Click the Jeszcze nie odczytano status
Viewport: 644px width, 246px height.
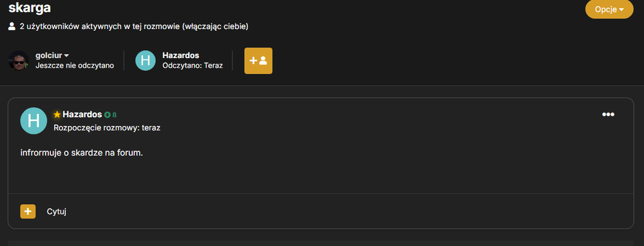[x=75, y=65]
